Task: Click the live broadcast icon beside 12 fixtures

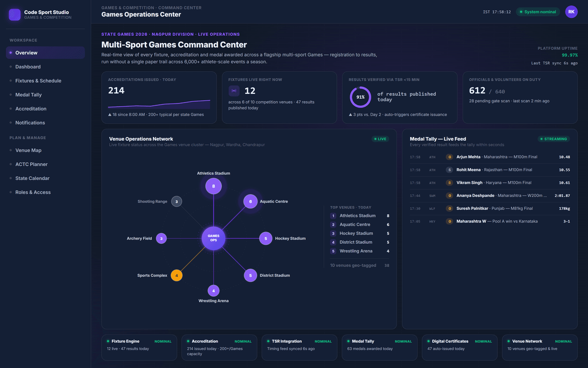Action: coord(234,91)
